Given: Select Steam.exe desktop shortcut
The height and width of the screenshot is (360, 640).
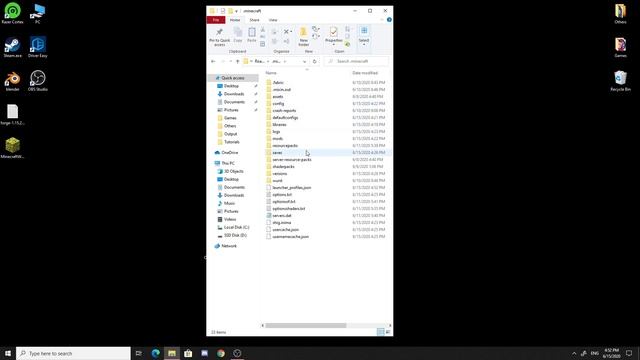Looking at the screenshot, I should (x=12, y=47).
